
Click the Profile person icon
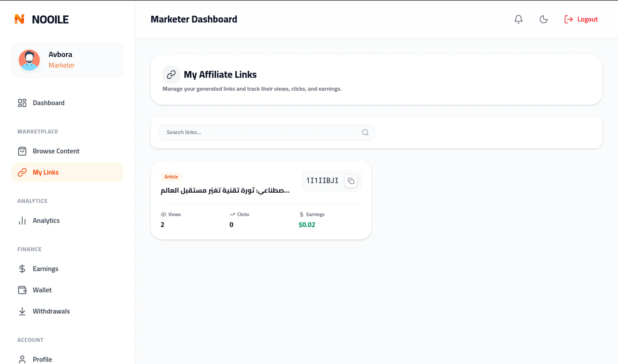tap(22, 359)
